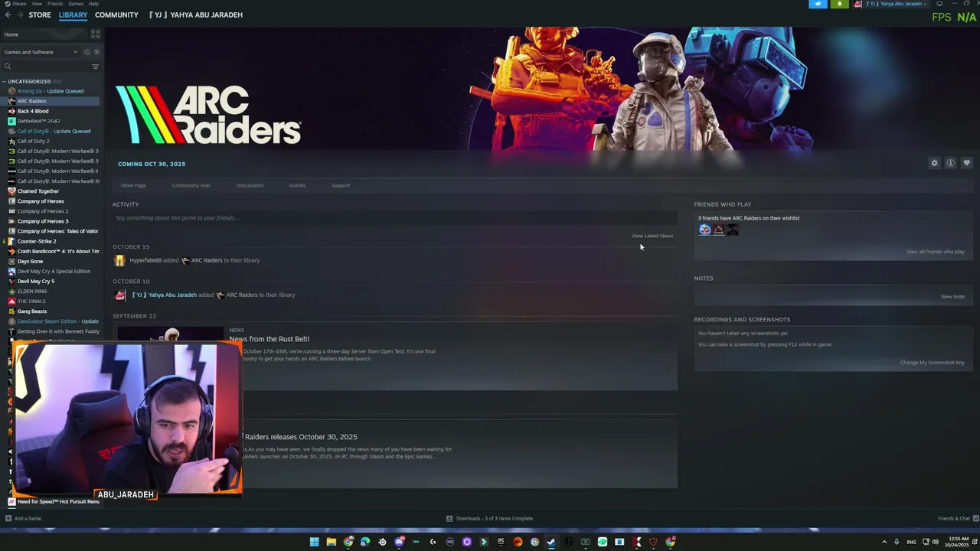Viewport: 980px width, 551px height.
Task: Open Hyperfate88's avatar in activity
Action: (x=119, y=260)
